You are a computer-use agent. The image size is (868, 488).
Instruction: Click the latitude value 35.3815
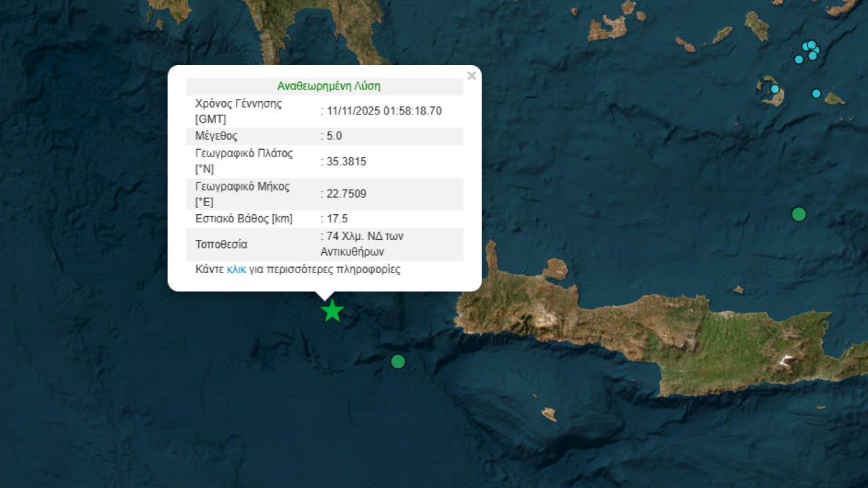346,161
